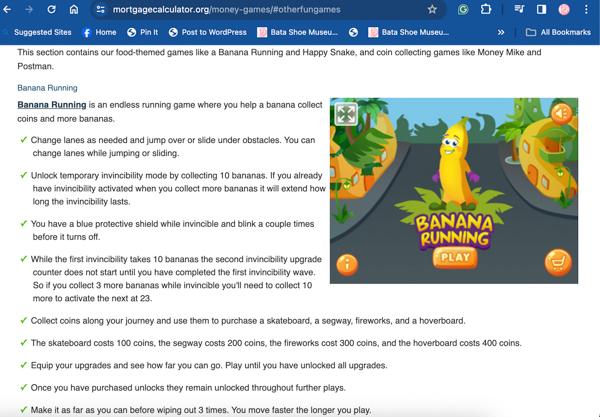This screenshot has height=417, width=600.
Task: Open the game shop cart button
Action: point(558,262)
